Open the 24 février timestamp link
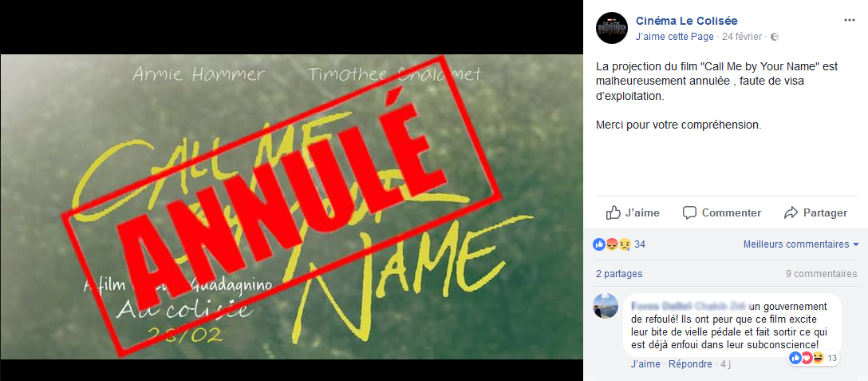 [742, 38]
